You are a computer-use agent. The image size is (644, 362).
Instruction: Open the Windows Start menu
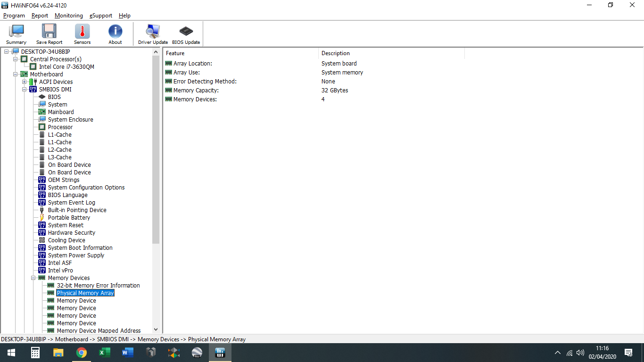11,353
